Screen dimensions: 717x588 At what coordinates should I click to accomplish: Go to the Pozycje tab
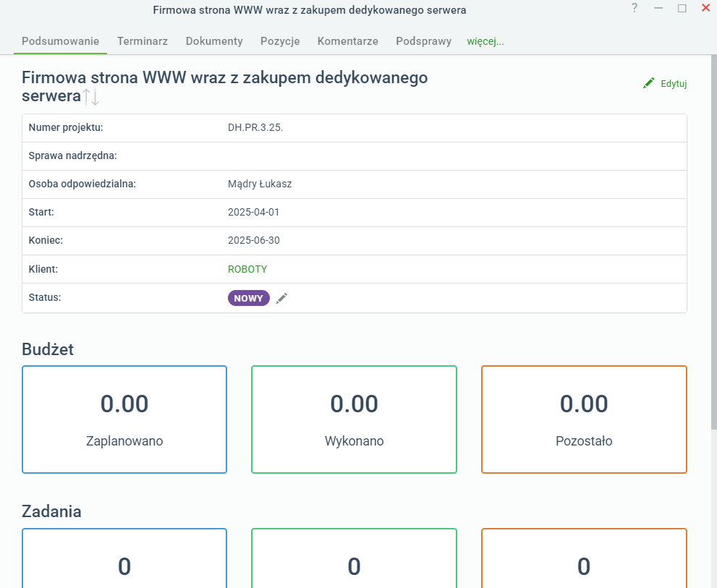[x=280, y=41]
